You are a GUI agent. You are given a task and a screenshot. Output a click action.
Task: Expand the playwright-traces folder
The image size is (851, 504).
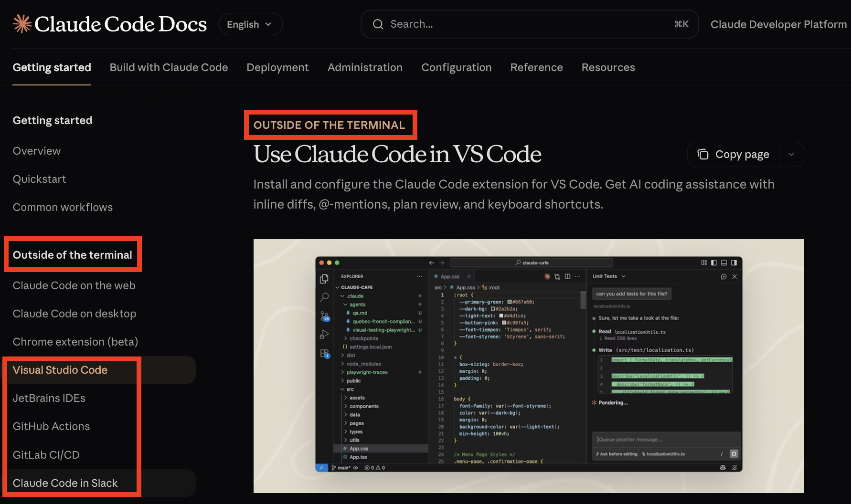point(364,372)
